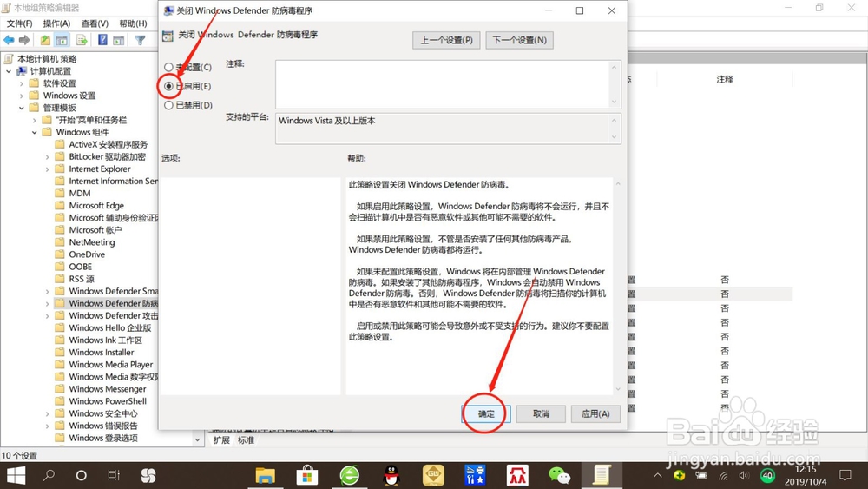Show hidden tray icons chevron

tap(658, 476)
